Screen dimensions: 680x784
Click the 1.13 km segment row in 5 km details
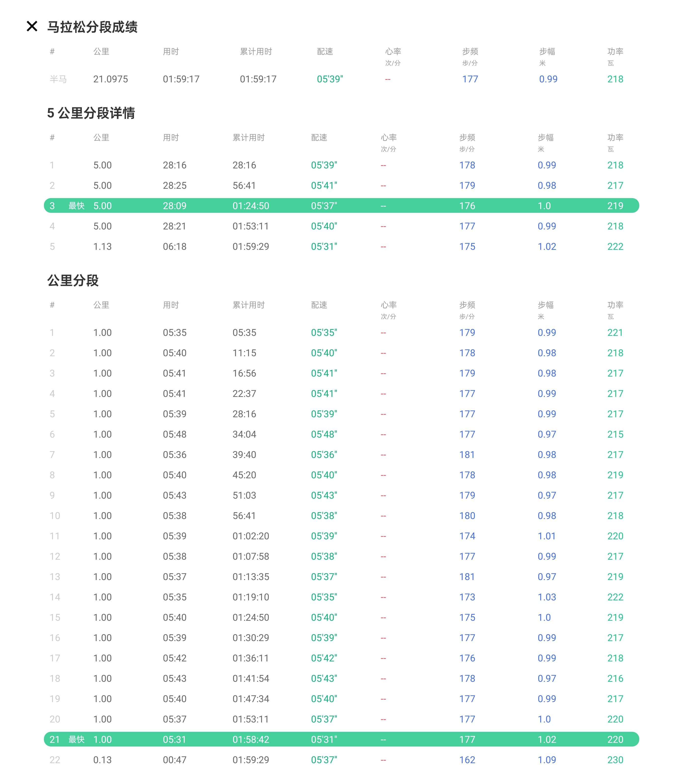click(103, 247)
